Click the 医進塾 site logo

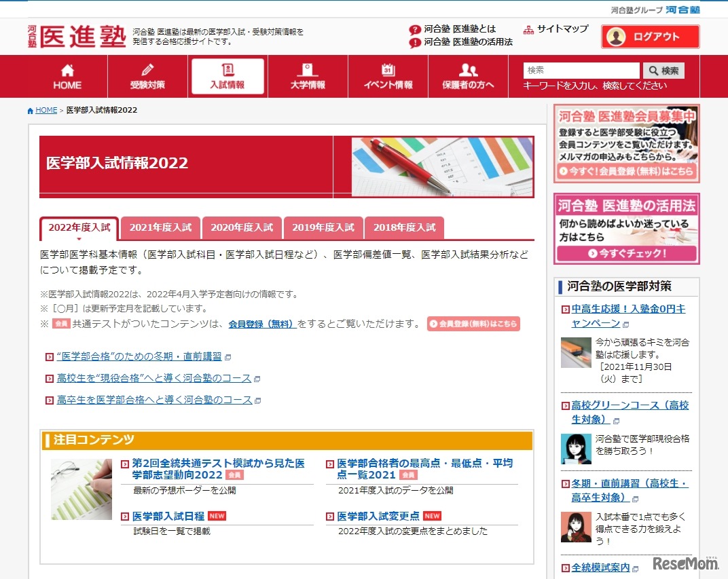click(x=77, y=36)
